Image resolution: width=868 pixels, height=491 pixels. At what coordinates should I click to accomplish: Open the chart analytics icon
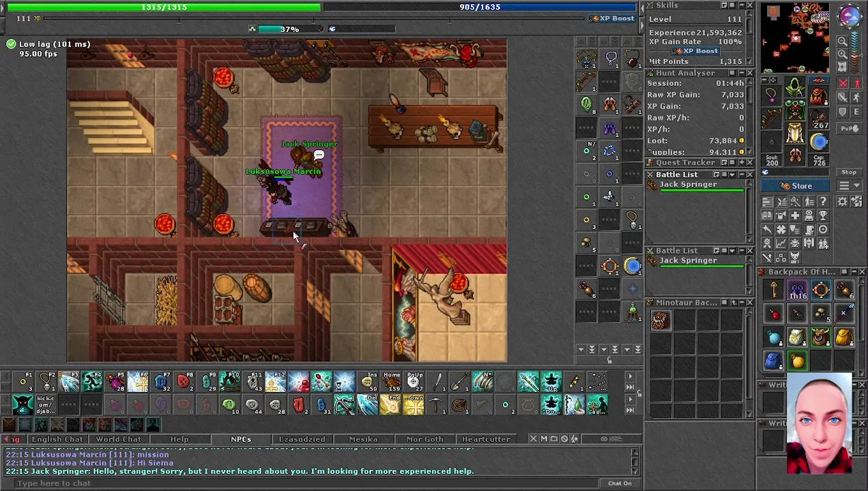[x=781, y=243]
